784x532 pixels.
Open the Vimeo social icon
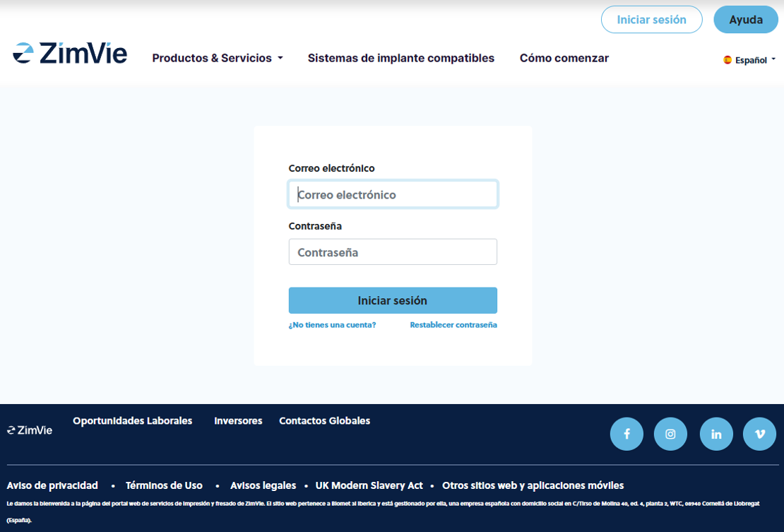(759, 434)
